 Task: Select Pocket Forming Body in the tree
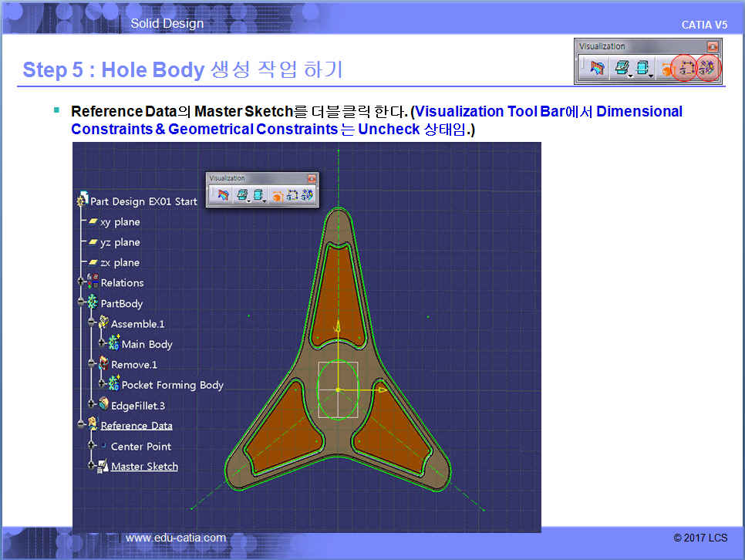172,385
